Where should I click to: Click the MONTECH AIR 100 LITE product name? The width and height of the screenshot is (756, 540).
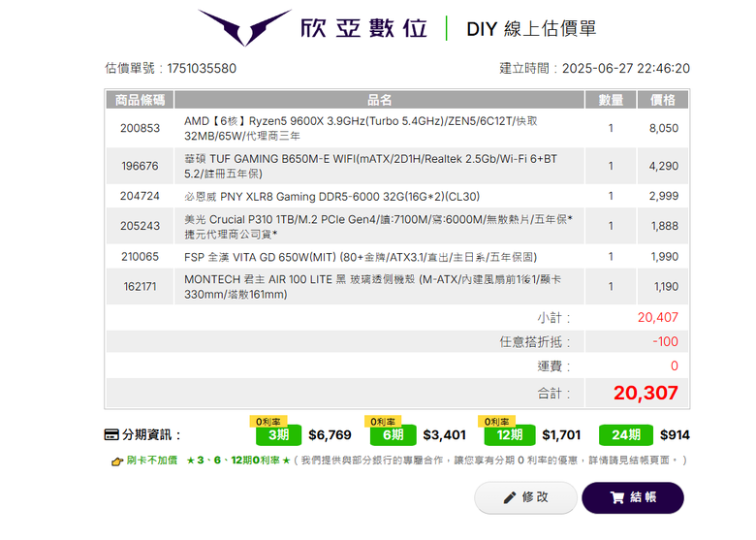(x=373, y=286)
